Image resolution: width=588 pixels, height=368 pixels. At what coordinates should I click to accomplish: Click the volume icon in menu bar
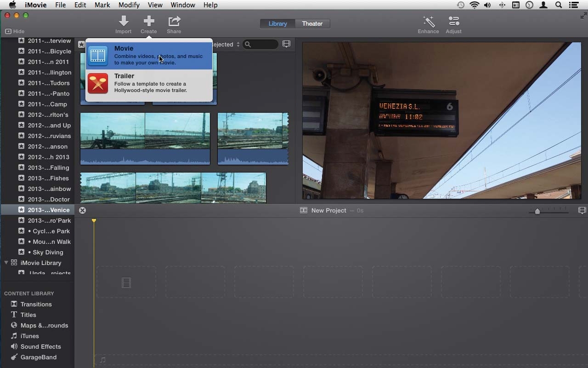coord(487,5)
